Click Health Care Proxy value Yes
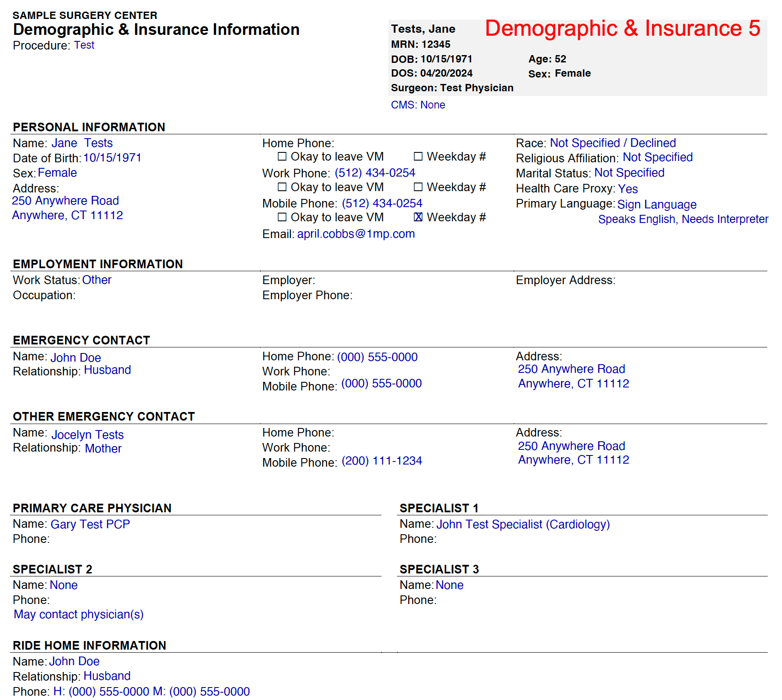Image resolution: width=782 pixels, height=700 pixels. coord(628,189)
